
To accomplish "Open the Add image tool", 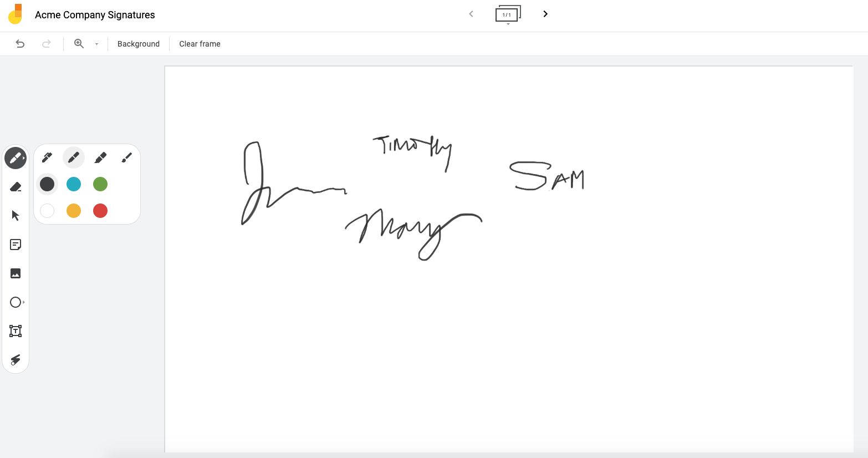I will (16, 273).
